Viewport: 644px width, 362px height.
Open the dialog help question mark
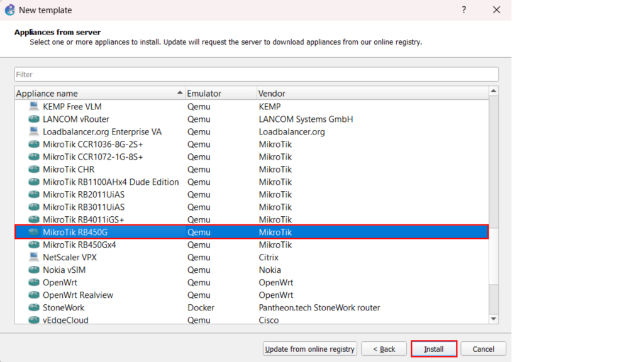464,10
